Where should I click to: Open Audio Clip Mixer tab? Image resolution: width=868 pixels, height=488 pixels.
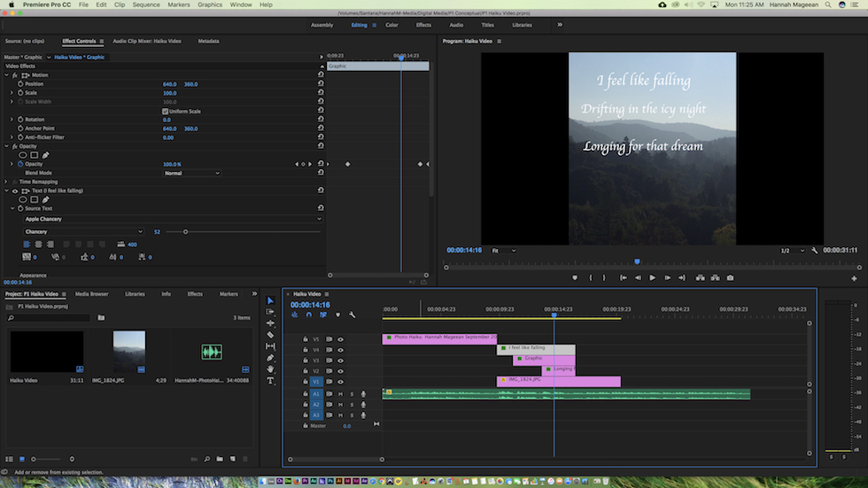click(x=147, y=41)
